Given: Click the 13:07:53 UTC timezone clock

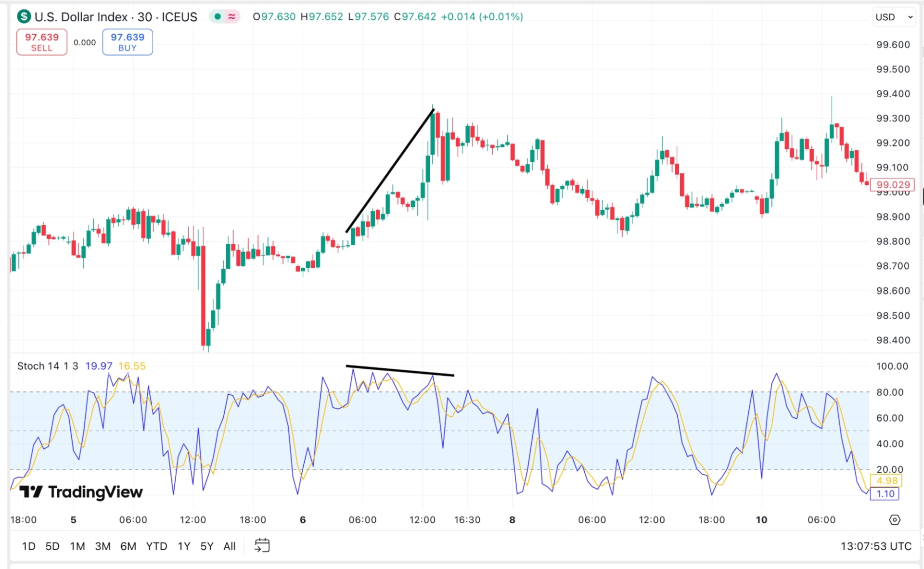Looking at the screenshot, I should tap(875, 546).
